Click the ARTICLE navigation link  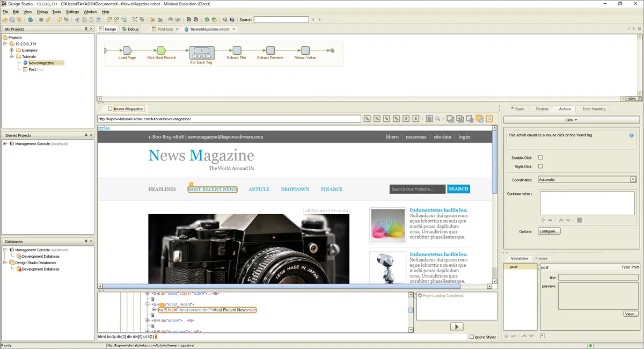[259, 190]
